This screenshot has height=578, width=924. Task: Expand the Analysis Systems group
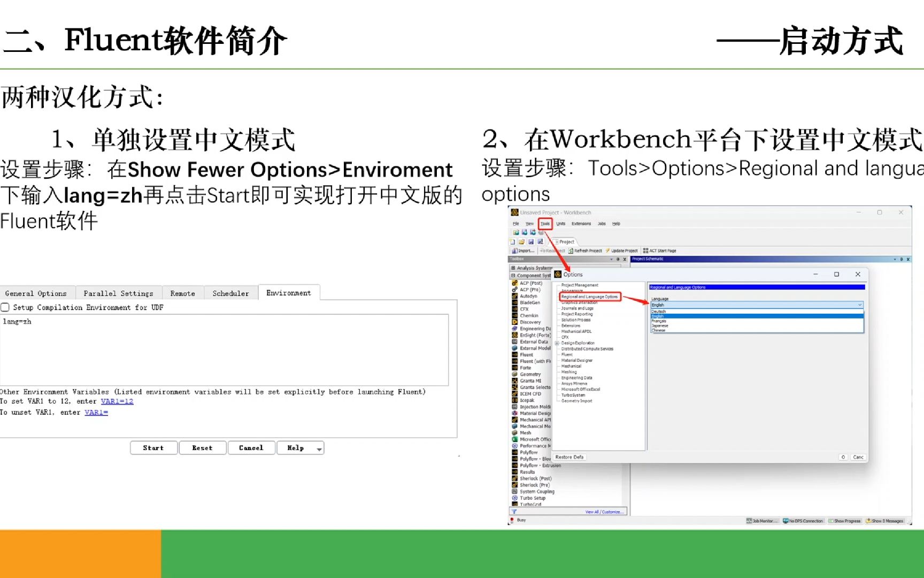point(513,268)
